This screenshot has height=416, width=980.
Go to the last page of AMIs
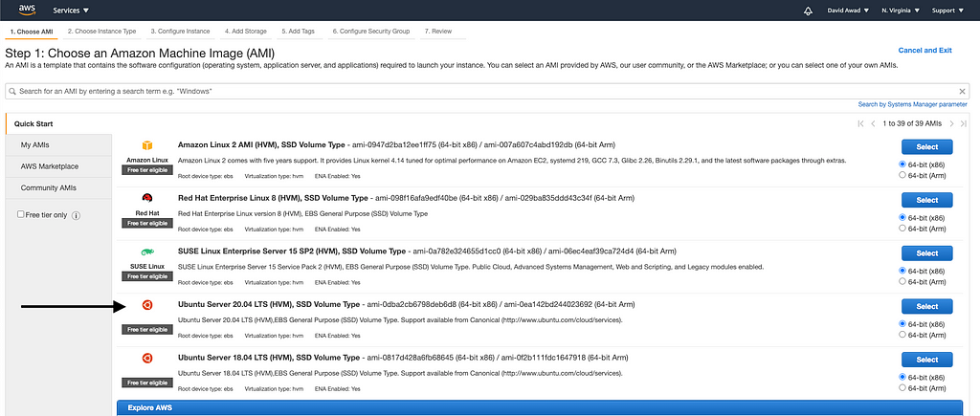click(964, 123)
